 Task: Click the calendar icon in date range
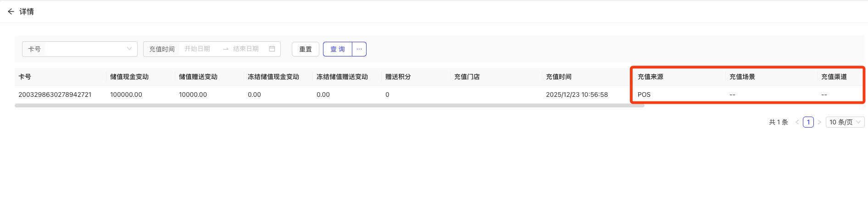click(272, 49)
